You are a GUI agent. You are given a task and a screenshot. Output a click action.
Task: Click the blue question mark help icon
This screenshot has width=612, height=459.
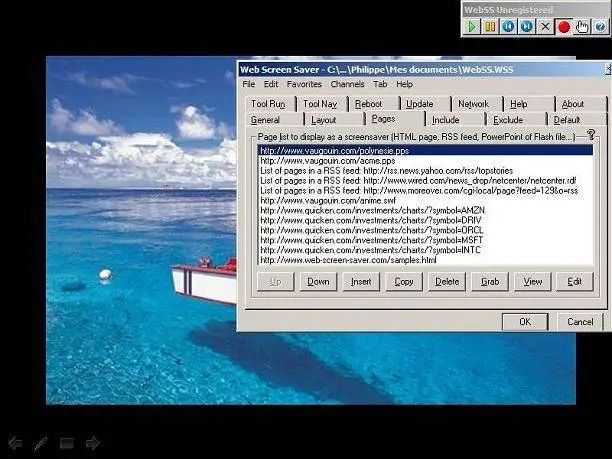600,27
